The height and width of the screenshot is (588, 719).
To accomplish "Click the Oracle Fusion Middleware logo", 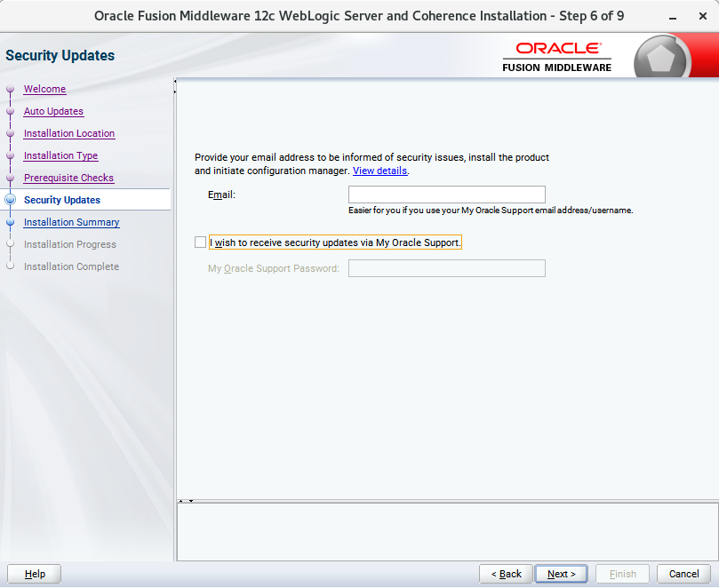I will (x=557, y=56).
